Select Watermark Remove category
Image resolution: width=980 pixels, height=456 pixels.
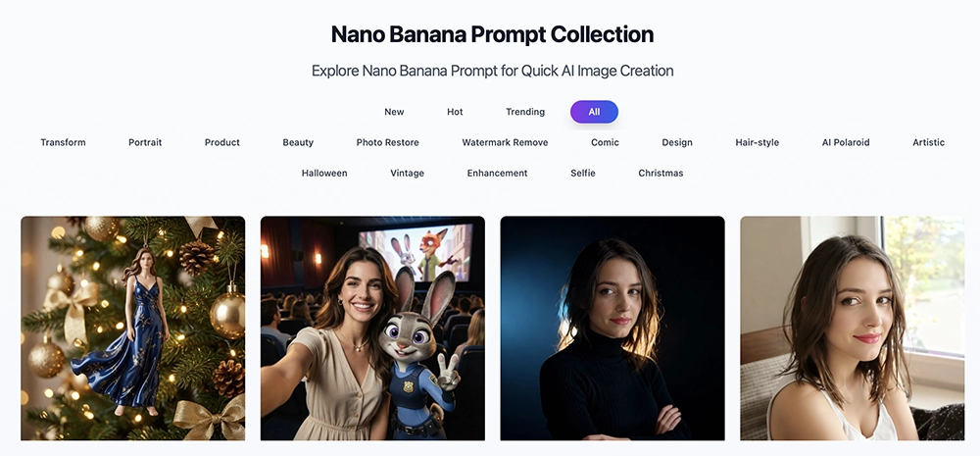point(505,142)
